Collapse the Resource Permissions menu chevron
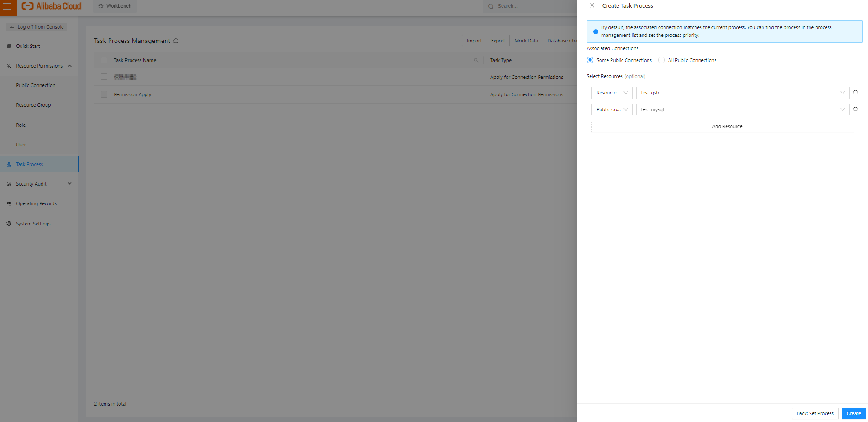The height and width of the screenshot is (422, 868). coord(70,66)
